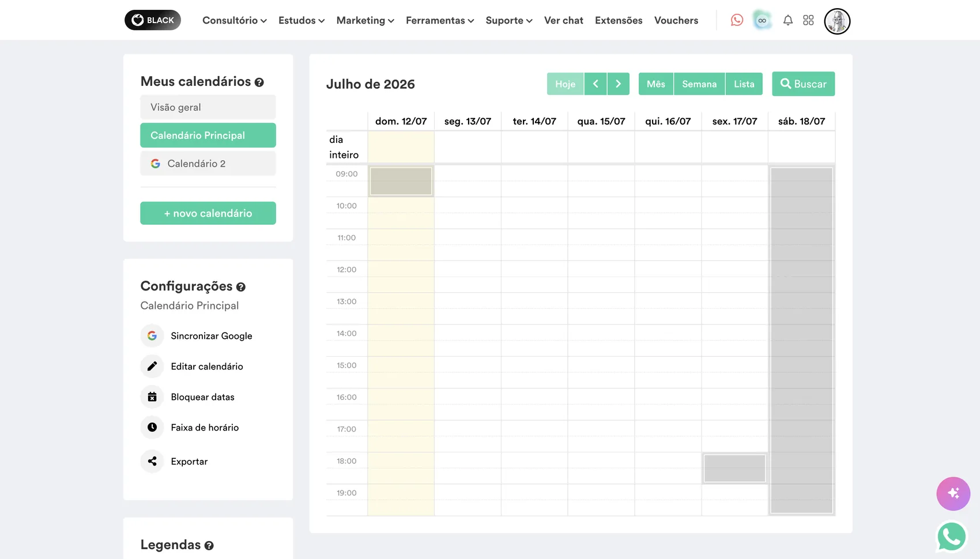980x559 pixels.
Task: Click the share icon for Exportar
Action: pyautogui.click(x=152, y=461)
